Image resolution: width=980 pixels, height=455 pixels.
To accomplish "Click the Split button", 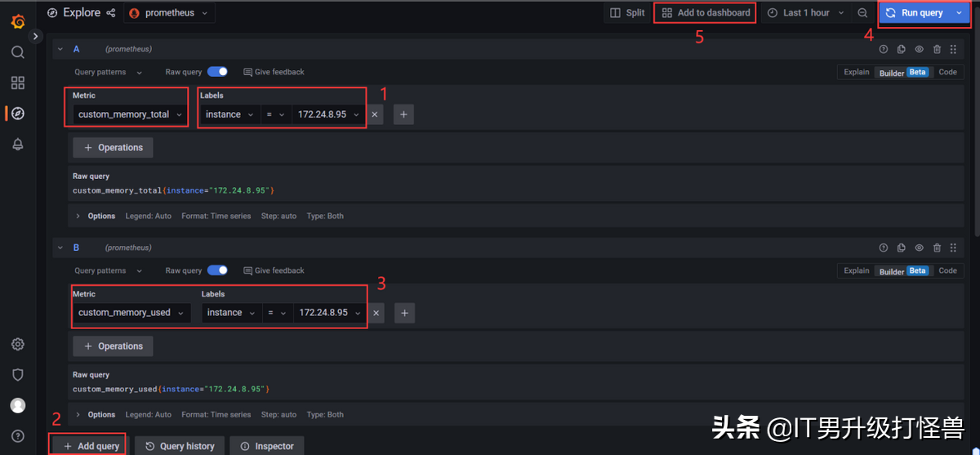I will (x=627, y=13).
